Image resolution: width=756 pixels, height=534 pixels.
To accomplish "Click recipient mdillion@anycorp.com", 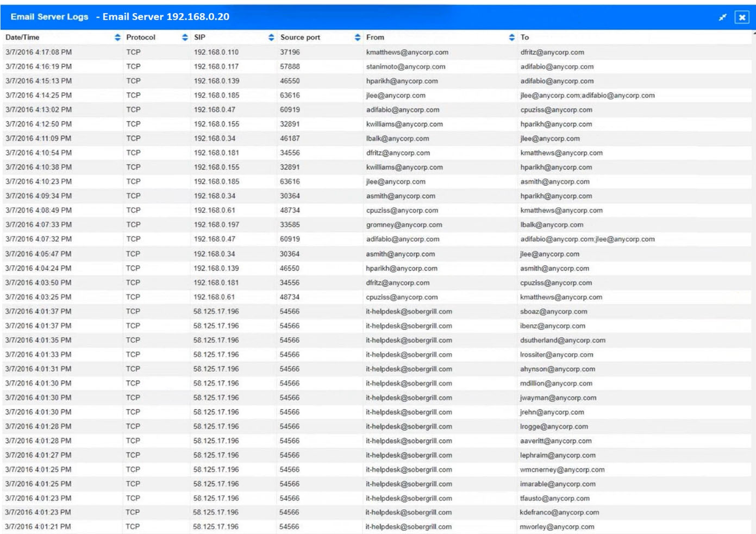I will 556,384.
